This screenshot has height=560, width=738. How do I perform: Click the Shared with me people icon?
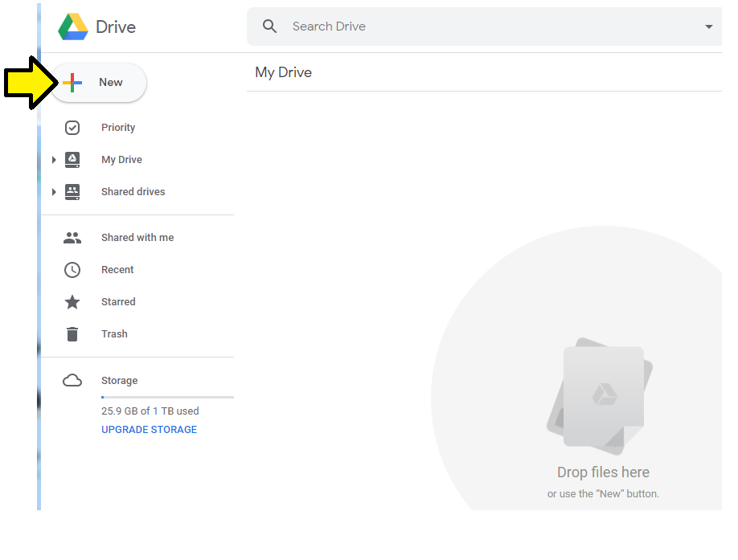point(72,238)
